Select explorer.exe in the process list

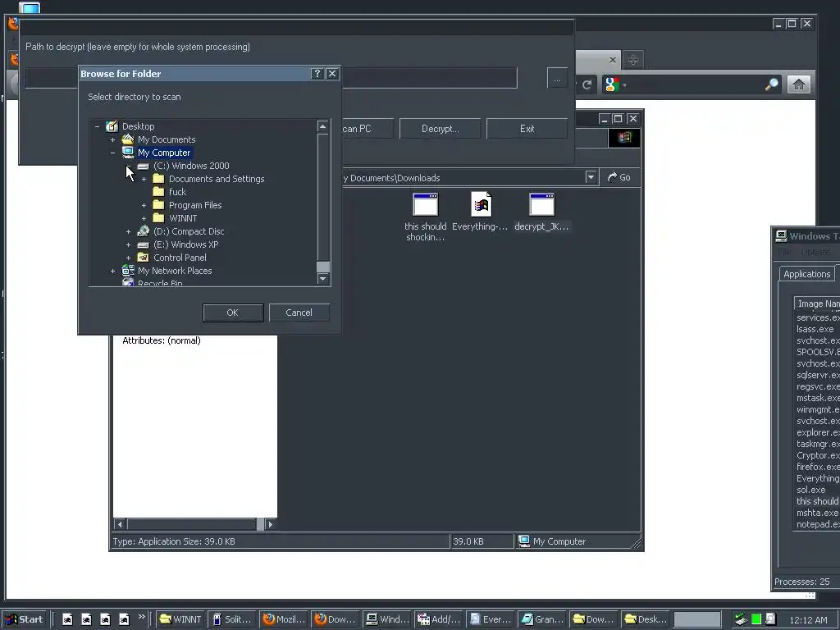pos(818,432)
